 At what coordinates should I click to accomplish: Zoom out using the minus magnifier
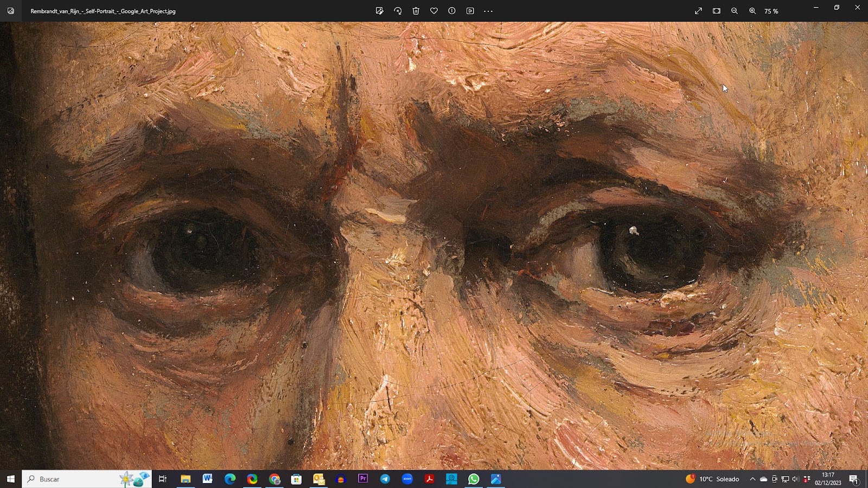735,11
